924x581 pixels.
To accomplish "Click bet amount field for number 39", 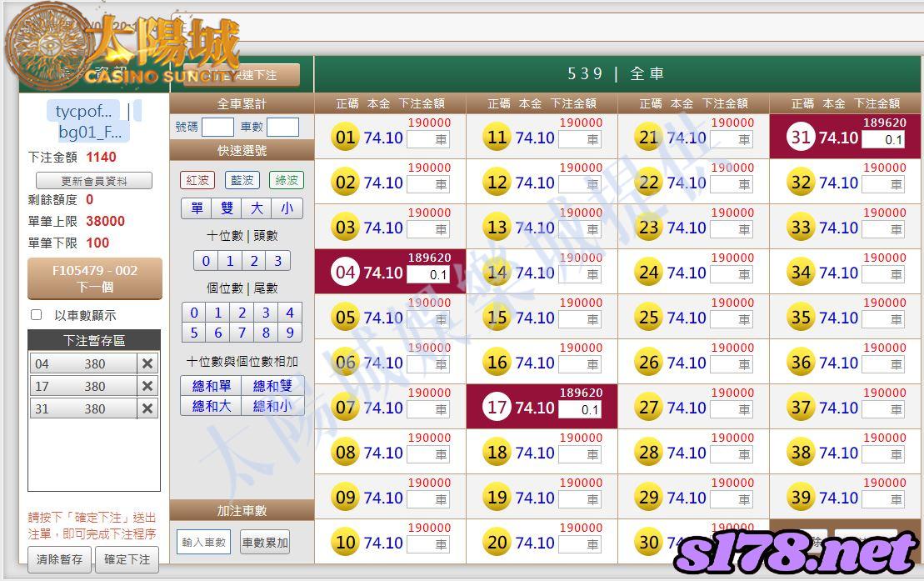I will coord(883,499).
